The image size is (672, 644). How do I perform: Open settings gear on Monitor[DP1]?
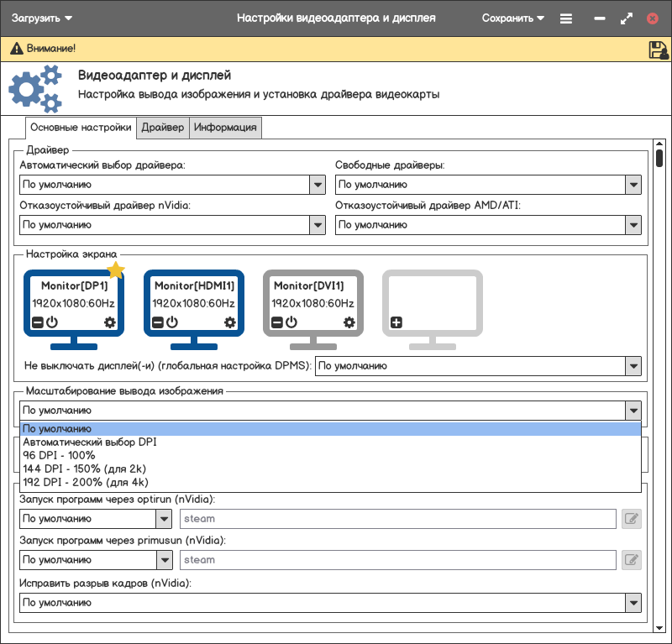point(110,322)
